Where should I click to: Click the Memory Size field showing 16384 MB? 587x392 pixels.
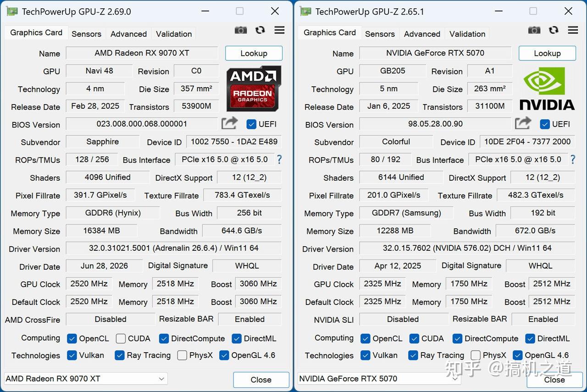[x=101, y=231]
